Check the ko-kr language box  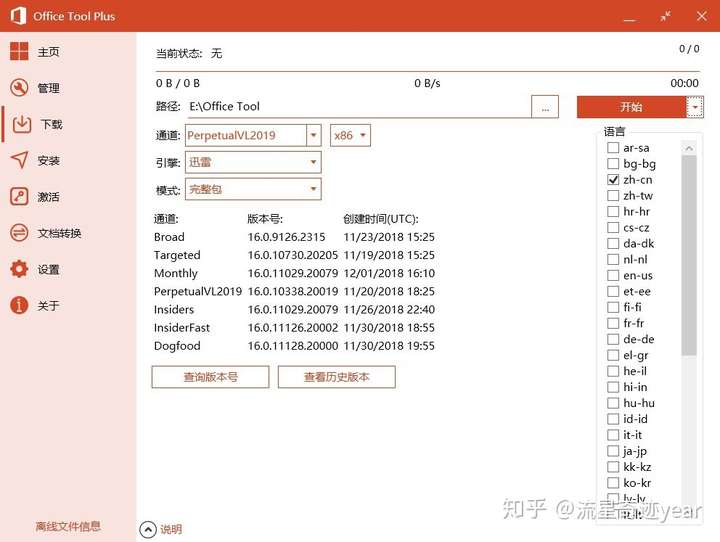[x=613, y=483]
